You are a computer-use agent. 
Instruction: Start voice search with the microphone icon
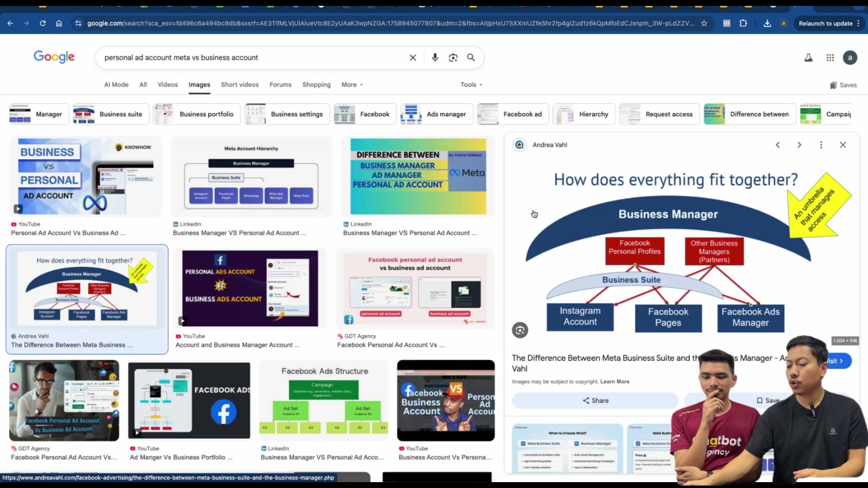pyautogui.click(x=435, y=57)
